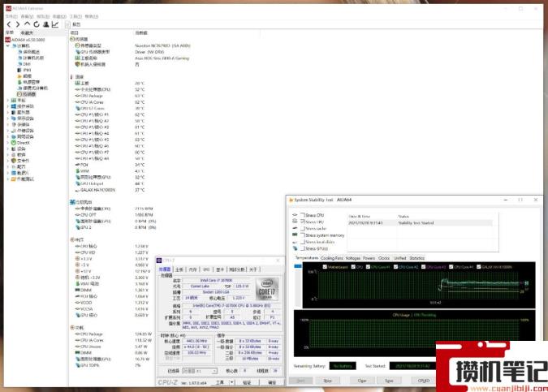Open the CPU-Z SPD tab

coord(206,269)
